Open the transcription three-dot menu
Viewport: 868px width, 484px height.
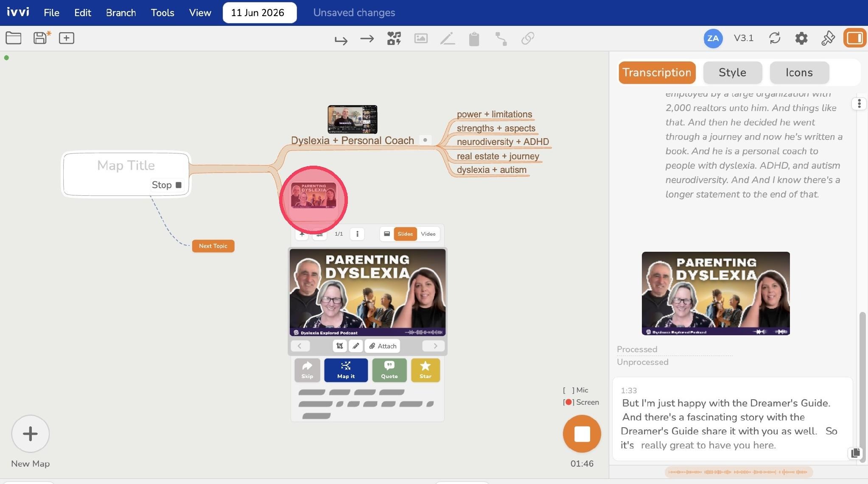pyautogui.click(x=859, y=104)
